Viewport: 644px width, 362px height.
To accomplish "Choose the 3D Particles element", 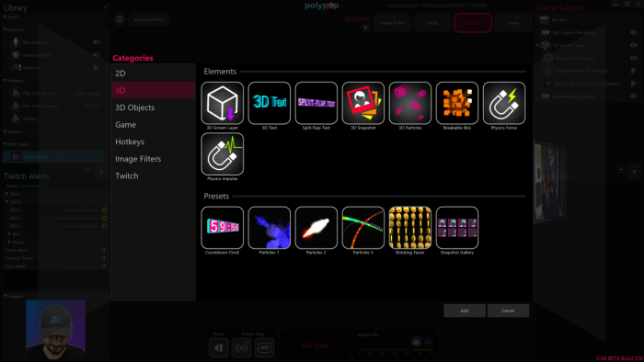I will pos(410,103).
